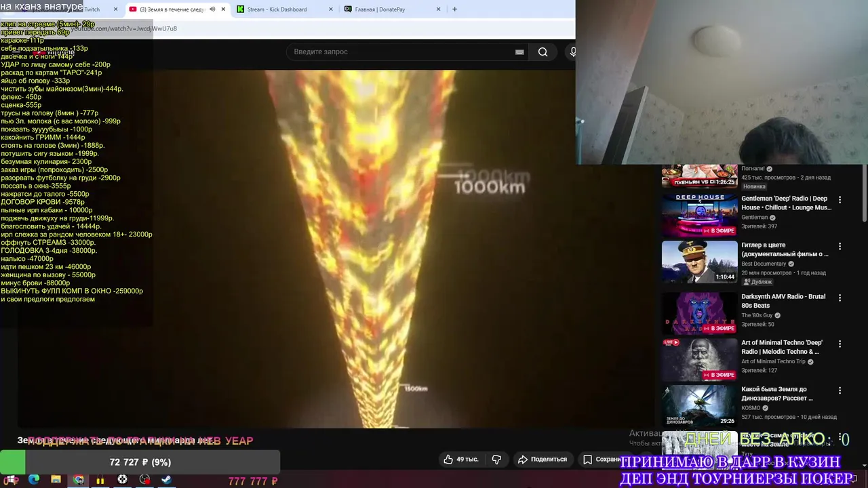Open more options for Gentleman Deep Radio
Image resolution: width=868 pixels, height=488 pixels.
coord(840,200)
